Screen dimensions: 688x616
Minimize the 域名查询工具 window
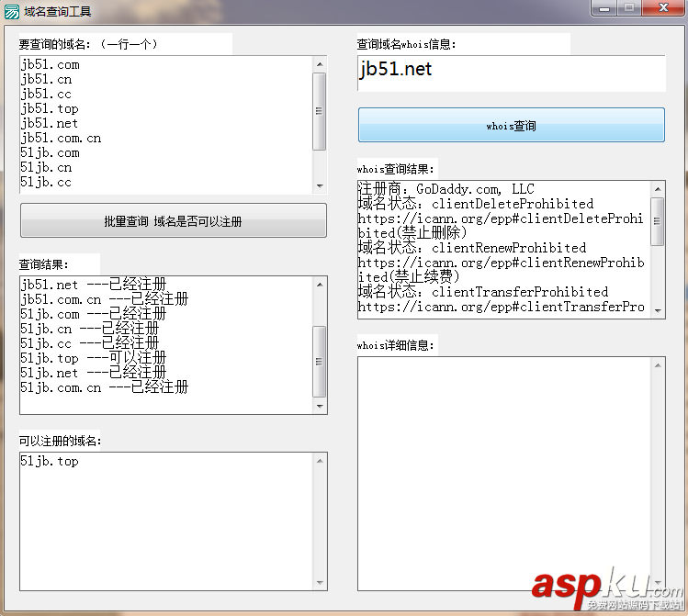[604, 8]
